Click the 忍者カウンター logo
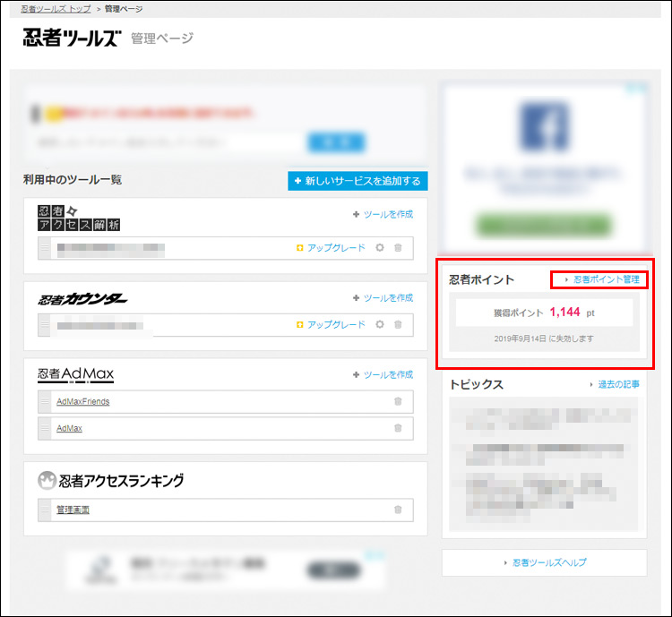This screenshot has height=617, width=672. coord(82,298)
